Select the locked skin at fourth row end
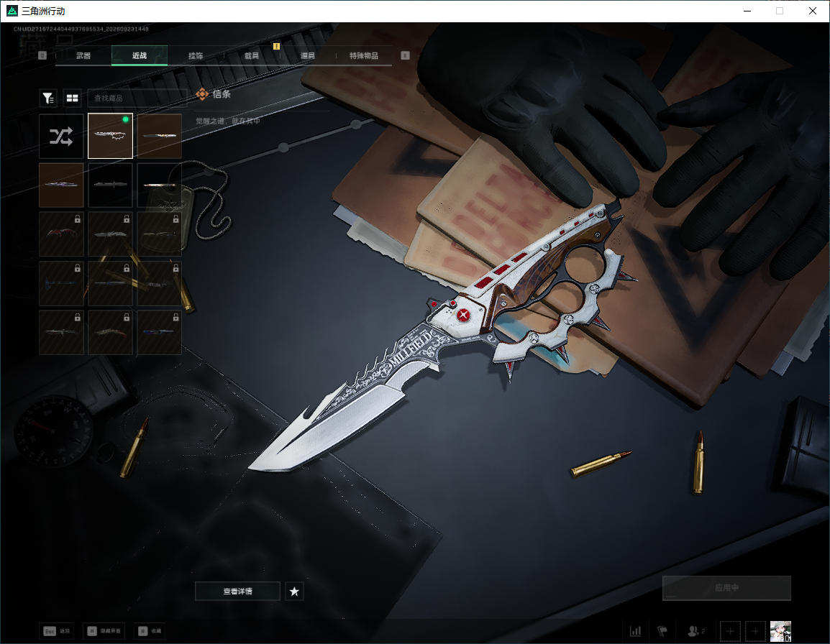This screenshot has width=830, height=644. 160,284
